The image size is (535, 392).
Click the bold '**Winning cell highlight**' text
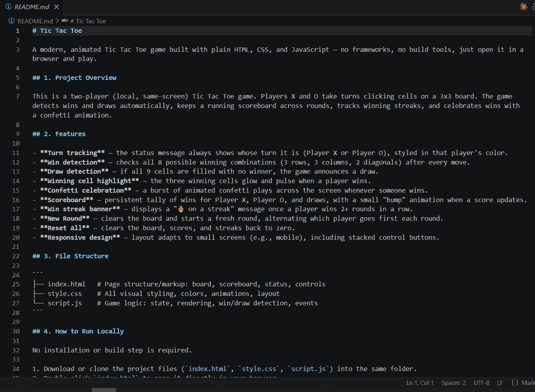pos(89,181)
